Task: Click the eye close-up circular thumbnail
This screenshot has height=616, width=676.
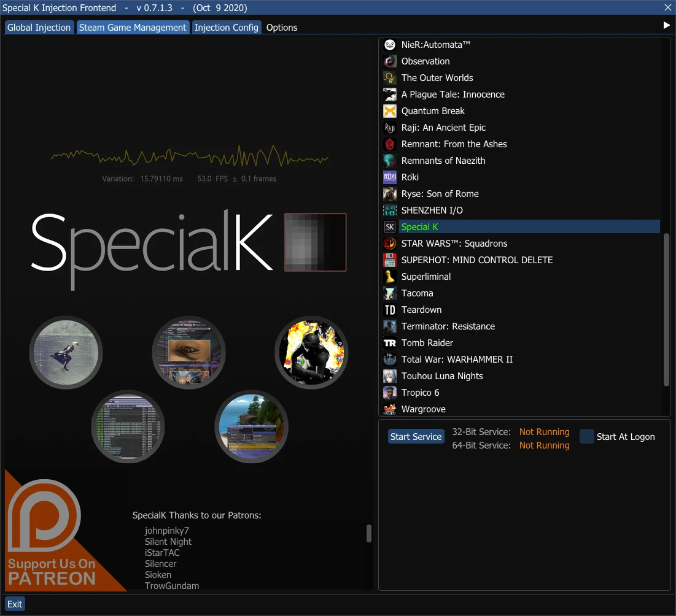Action: pos(189,352)
